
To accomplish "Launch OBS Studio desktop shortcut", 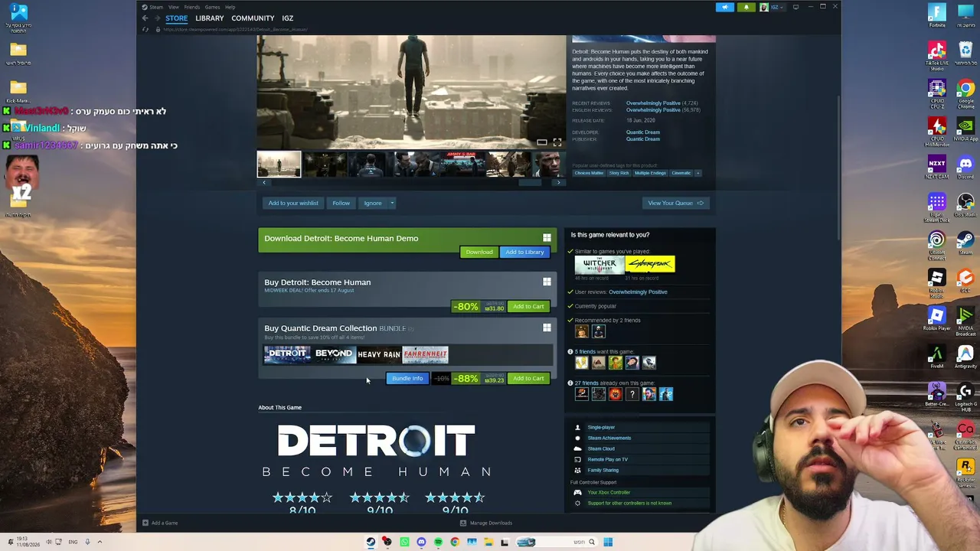I will [965, 205].
